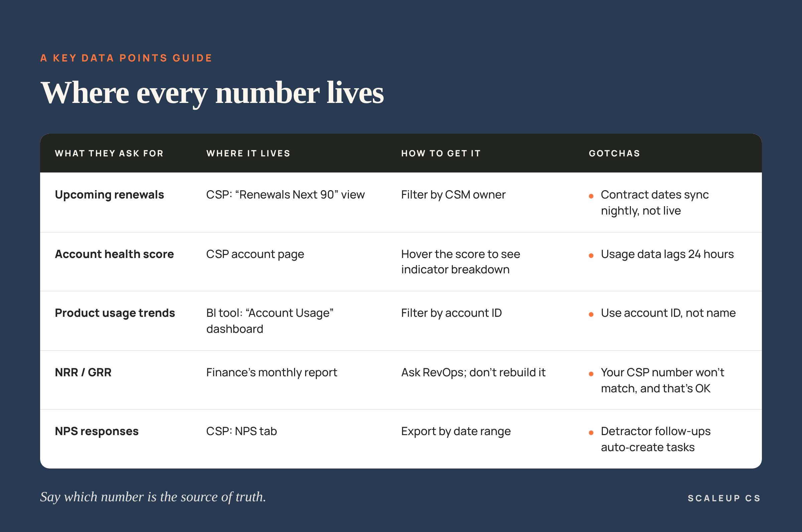The height and width of the screenshot is (532, 802).
Task: Click the 'Filter by CSM owner' cell
Action: (x=453, y=195)
